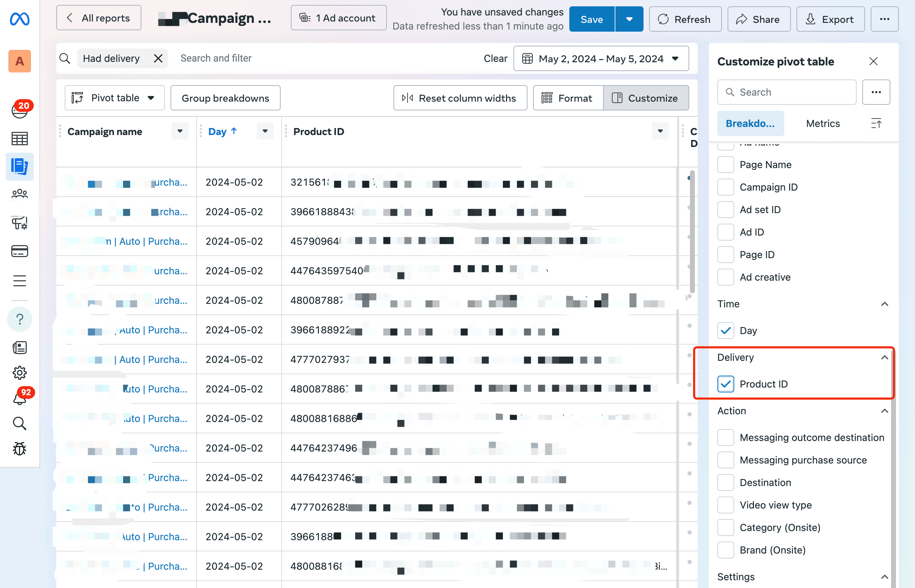Click the pivot table Search field
This screenshot has width=915, height=588.
(787, 92)
